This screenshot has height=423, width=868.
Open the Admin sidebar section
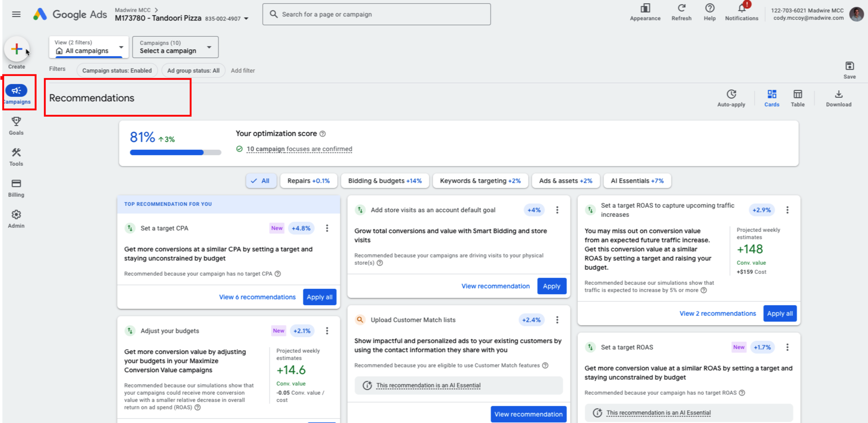16,219
